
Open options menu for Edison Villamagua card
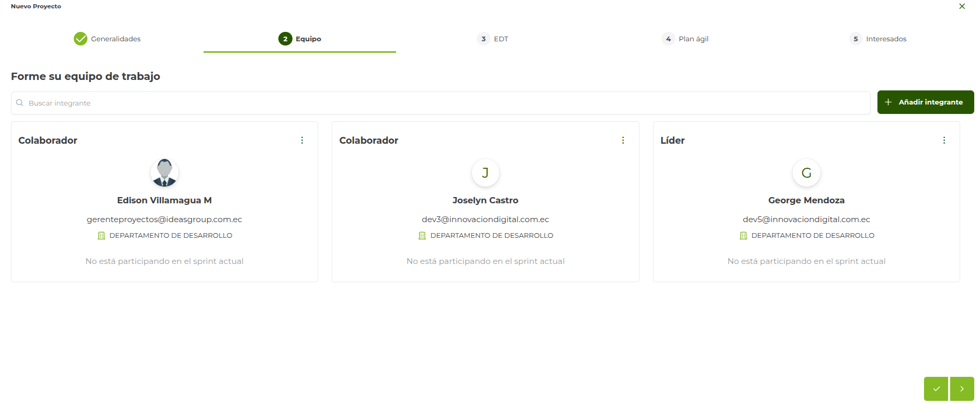(x=302, y=140)
